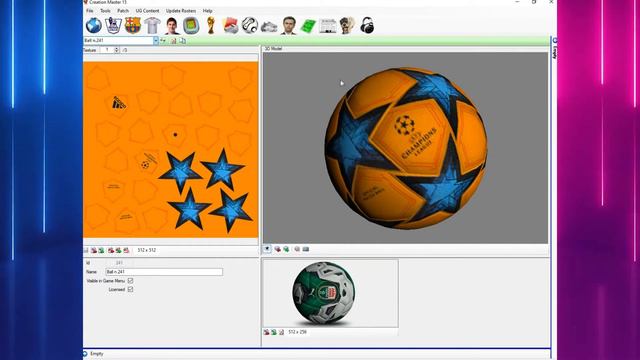Click the clone ball copy icon
The width and height of the screenshot is (640, 360).
182,40
